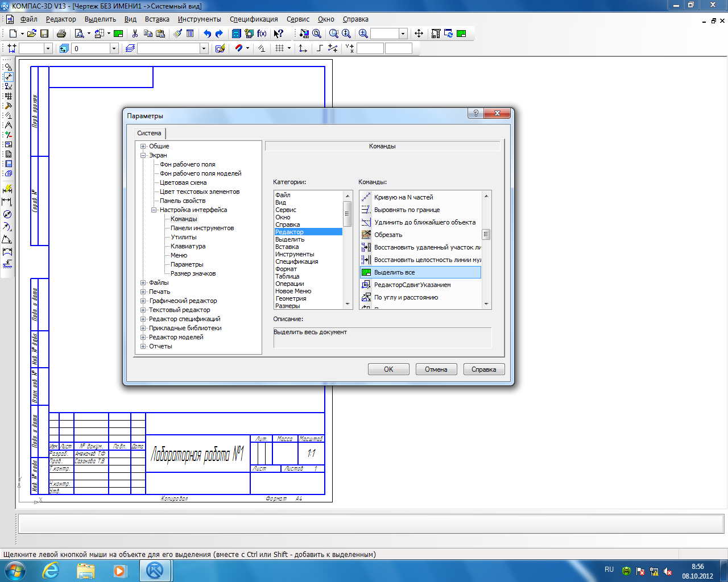Viewport: 728px width, 582px height.
Task: Expand the Отчеты tree node
Action: [x=143, y=346]
